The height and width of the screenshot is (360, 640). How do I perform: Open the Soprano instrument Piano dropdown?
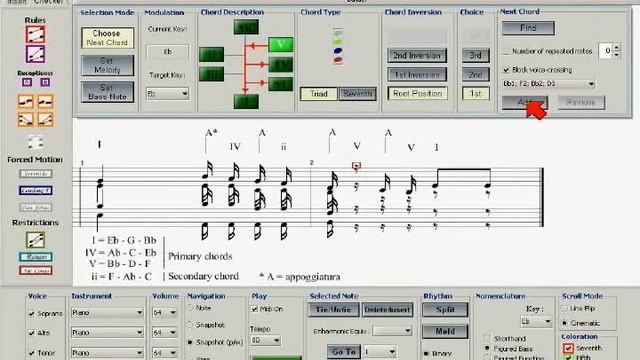pyautogui.click(x=107, y=313)
